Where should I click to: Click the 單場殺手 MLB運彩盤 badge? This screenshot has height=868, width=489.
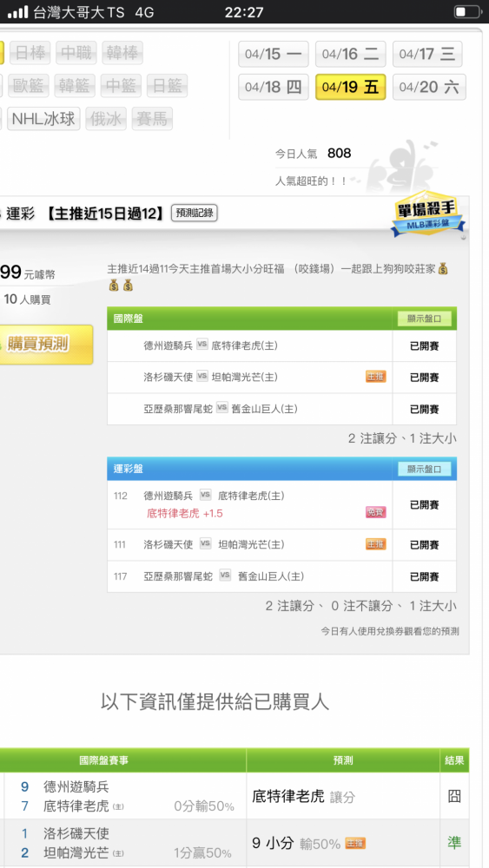[x=428, y=214]
